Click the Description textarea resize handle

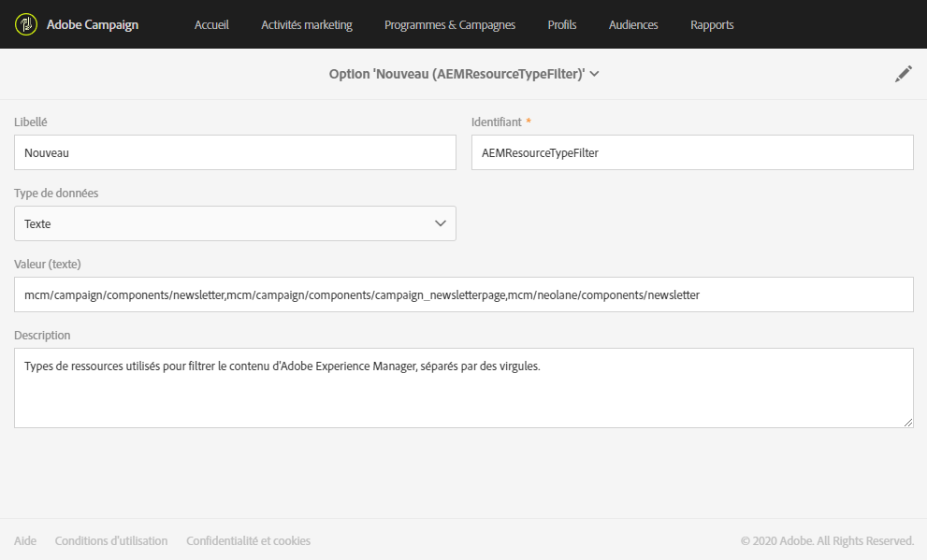908,423
